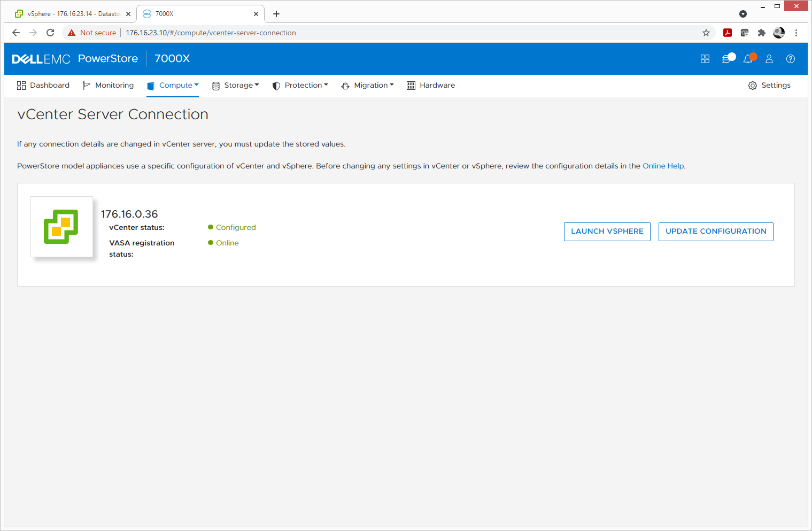The image size is (812, 531).
Task: Click the Dashboard grid icon
Action: click(x=21, y=86)
